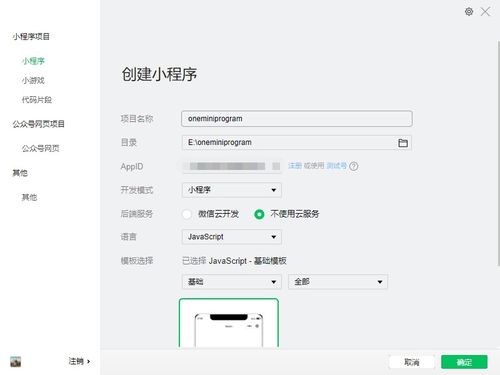This screenshot has height=375, width=500.
Task: Expand the 基础 template filter dropdown
Action: point(232,282)
